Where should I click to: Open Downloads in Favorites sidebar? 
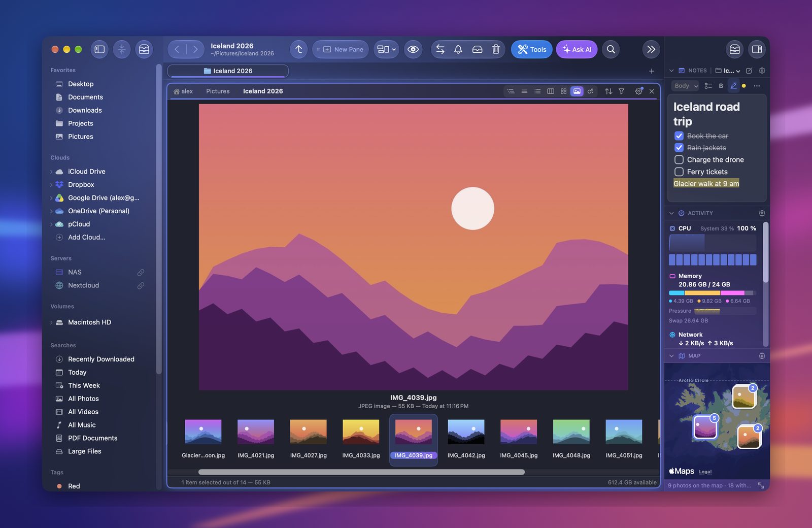point(85,110)
